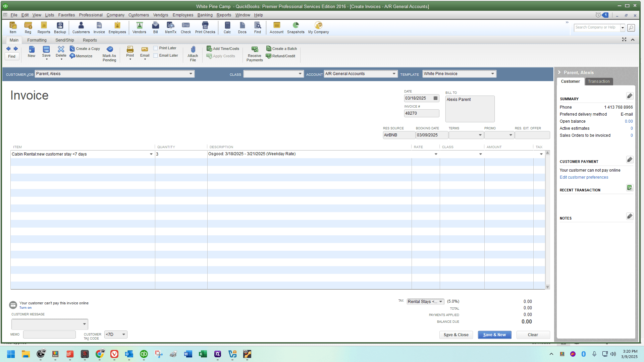Open Excel from the taskbar
The height and width of the screenshot is (362, 644).
(x=203, y=354)
